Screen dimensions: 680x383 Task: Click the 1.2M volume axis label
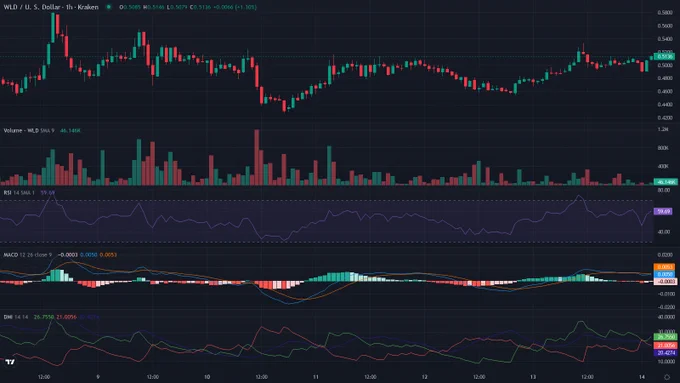pos(663,129)
